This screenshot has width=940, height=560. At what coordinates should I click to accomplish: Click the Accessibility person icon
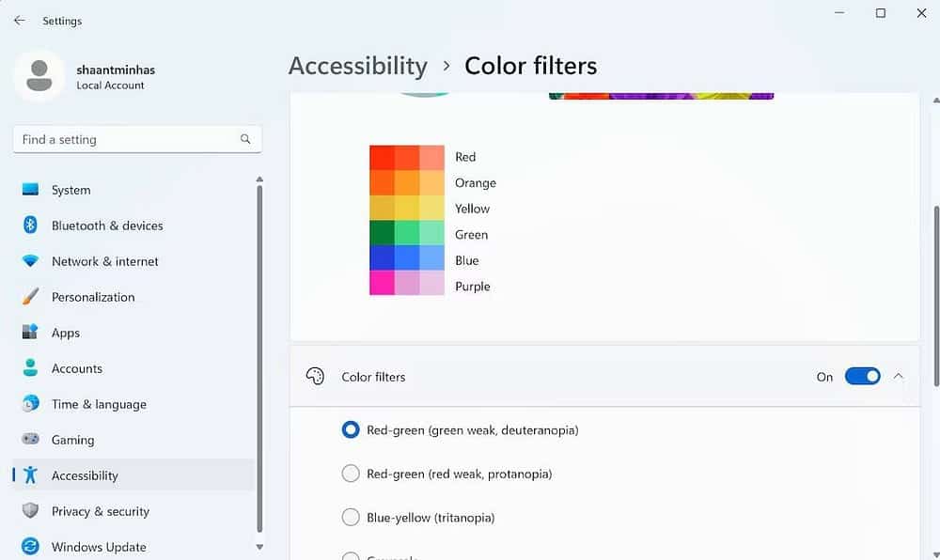(29, 475)
